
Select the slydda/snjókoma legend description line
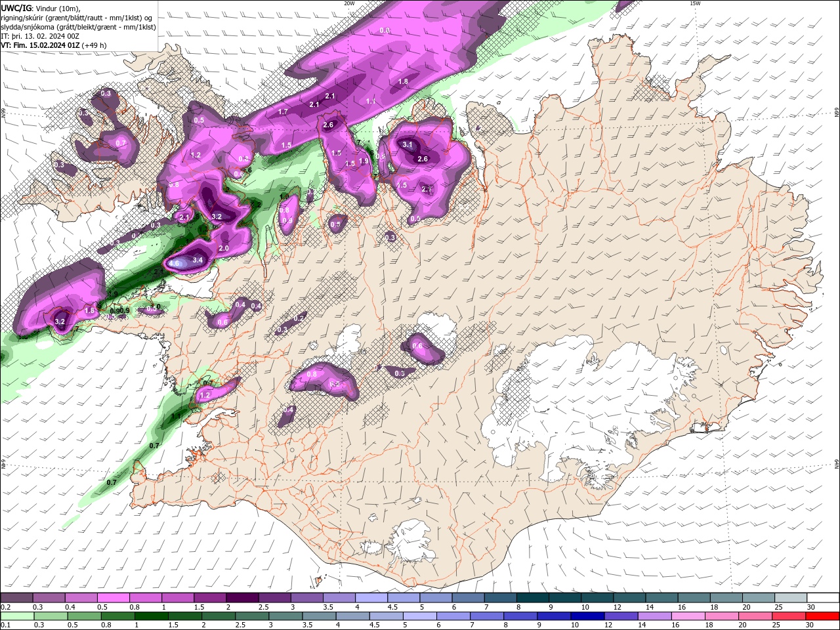point(78,27)
